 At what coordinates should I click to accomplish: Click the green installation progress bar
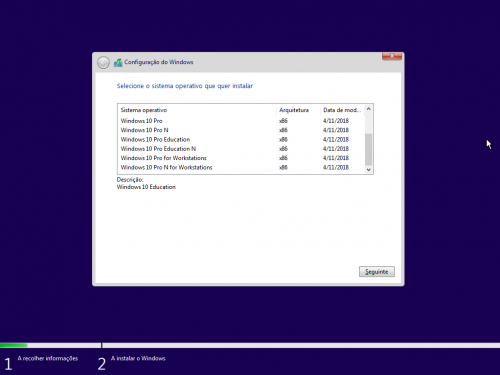point(14,345)
